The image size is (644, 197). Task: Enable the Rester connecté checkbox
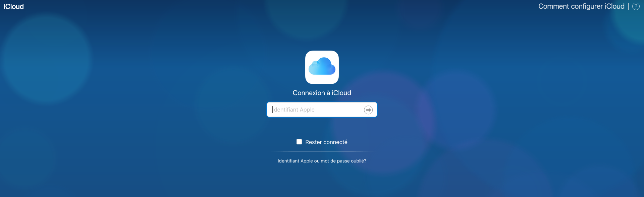(x=299, y=142)
